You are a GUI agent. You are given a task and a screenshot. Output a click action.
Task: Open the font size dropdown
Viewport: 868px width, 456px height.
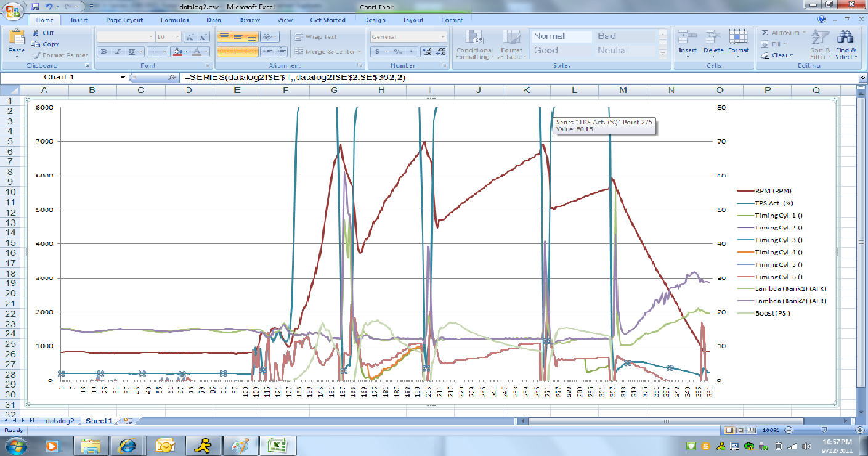pos(176,37)
